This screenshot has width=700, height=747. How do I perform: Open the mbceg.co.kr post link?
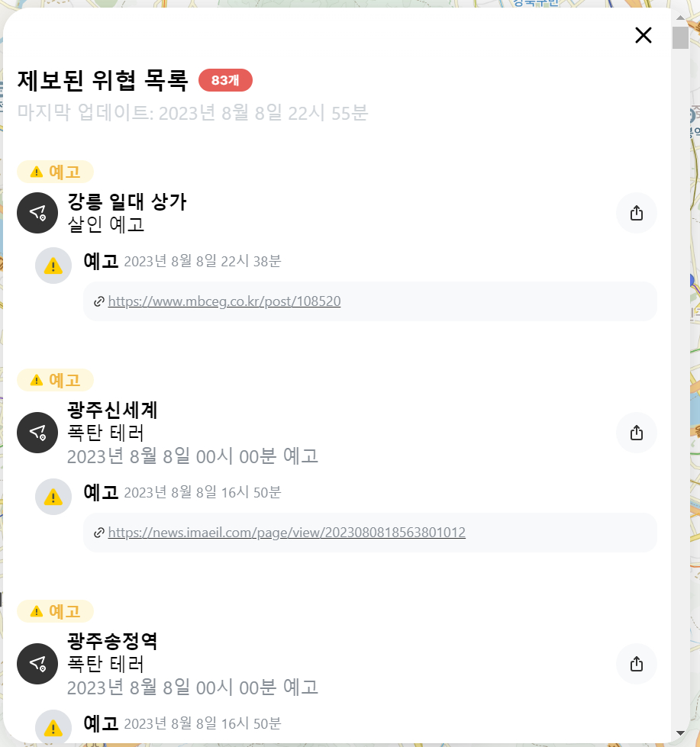(224, 301)
